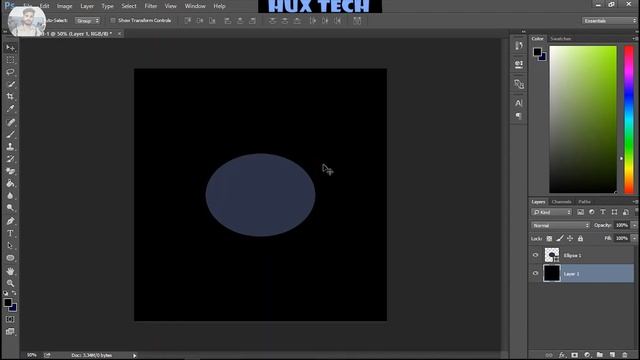Viewport: 640px width, 360px height.
Task: Click the hue slider bar
Action: tap(629, 119)
